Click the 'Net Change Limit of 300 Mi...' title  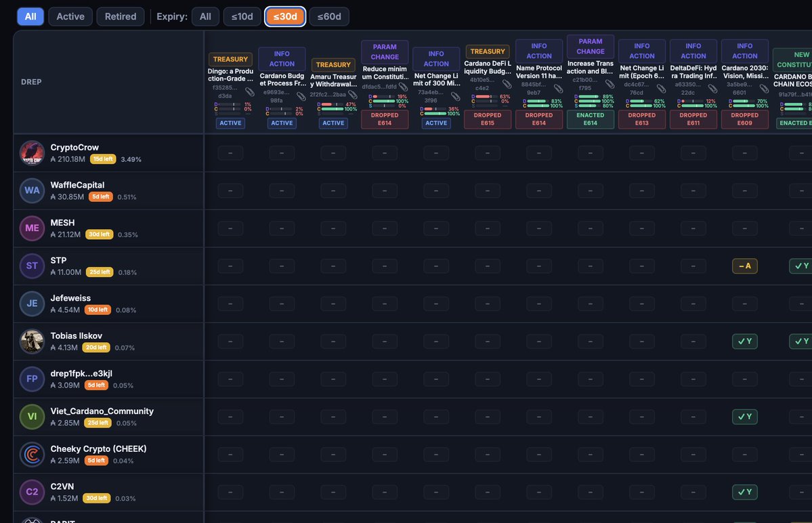click(x=437, y=79)
